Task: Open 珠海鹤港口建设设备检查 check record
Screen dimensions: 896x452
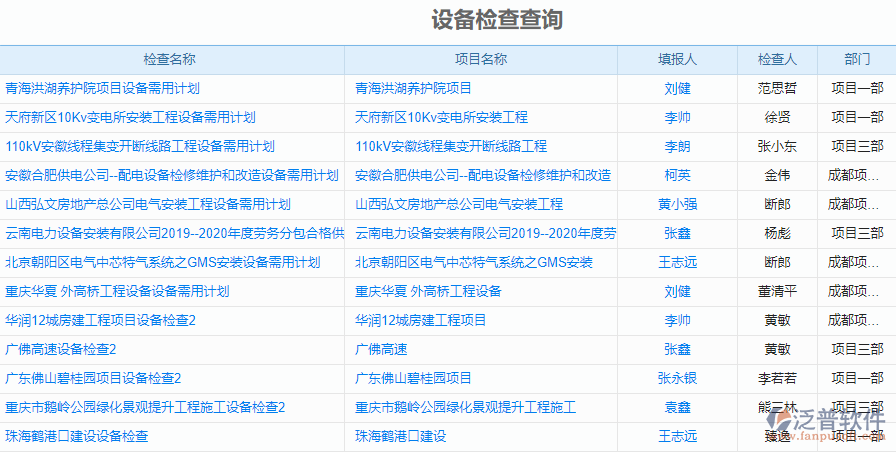Action: (77, 437)
